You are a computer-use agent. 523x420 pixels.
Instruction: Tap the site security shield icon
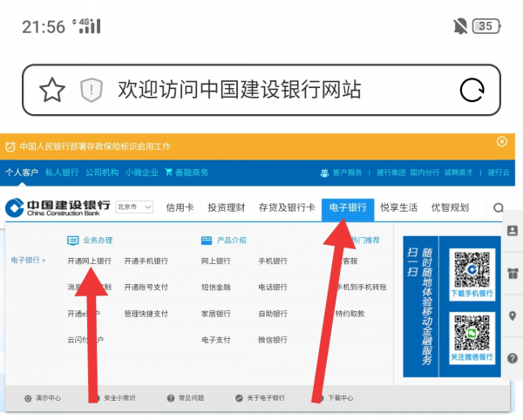(92, 90)
